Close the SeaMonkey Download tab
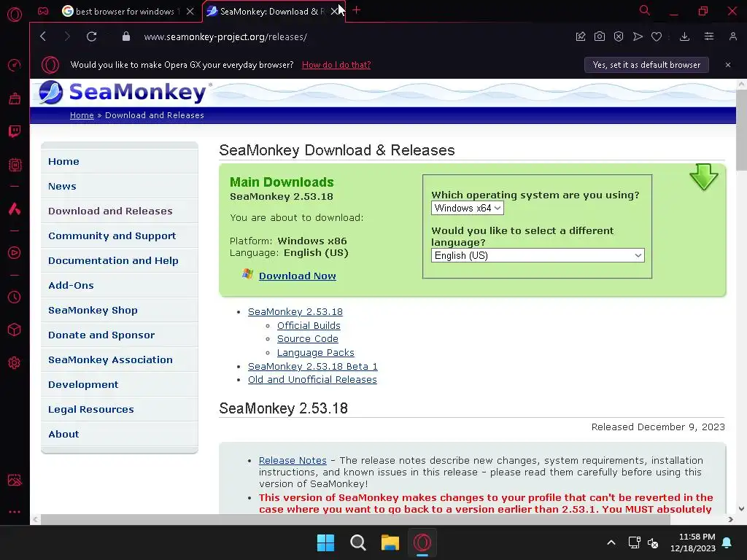Viewport: 747px width, 560px height. 334,12
